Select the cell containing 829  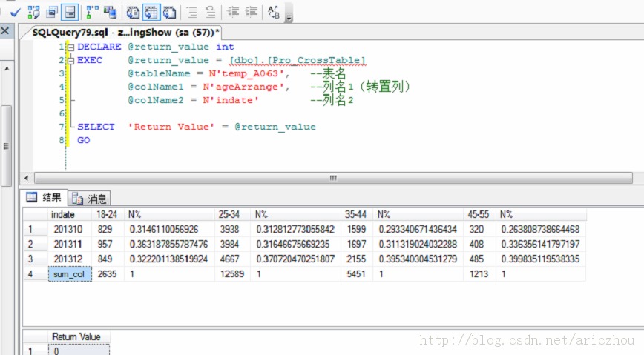click(x=108, y=230)
